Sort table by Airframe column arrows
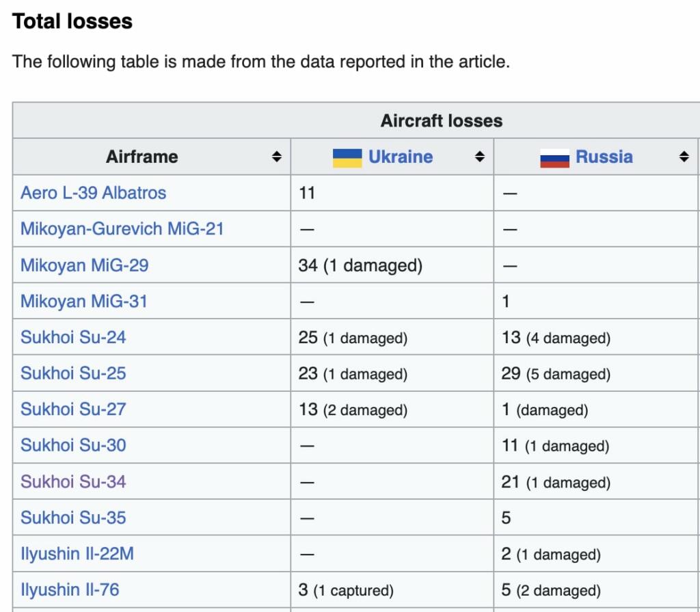 (276, 157)
